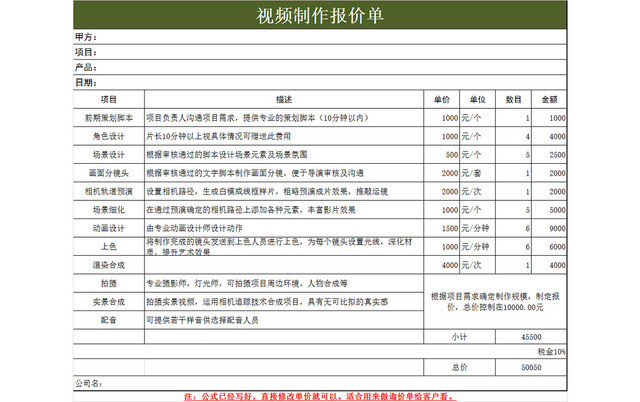Viewport: 640px width, 402px height.
Task: Select quantity 6 in 上色 row
Action: point(513,247)
